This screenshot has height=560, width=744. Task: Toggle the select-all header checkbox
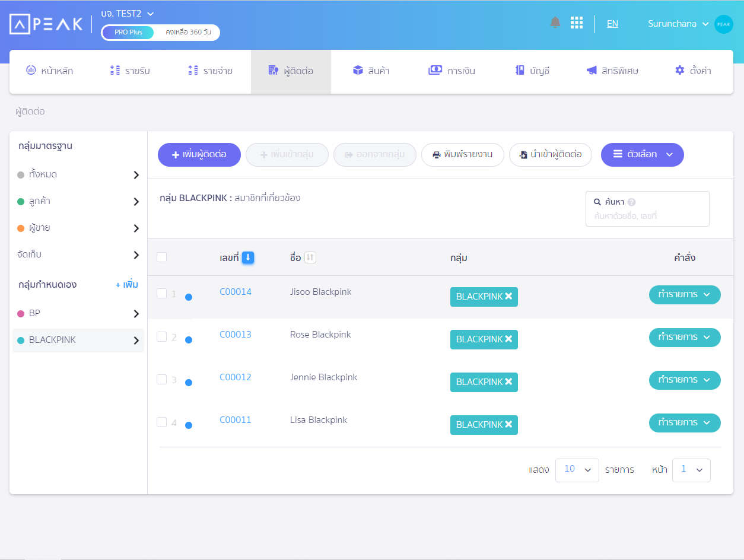161,257
